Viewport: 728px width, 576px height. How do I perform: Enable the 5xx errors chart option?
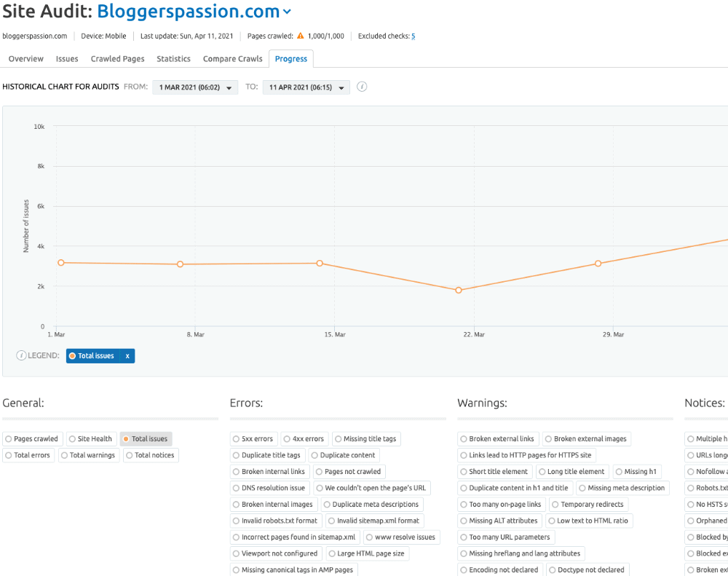point(253,439)
